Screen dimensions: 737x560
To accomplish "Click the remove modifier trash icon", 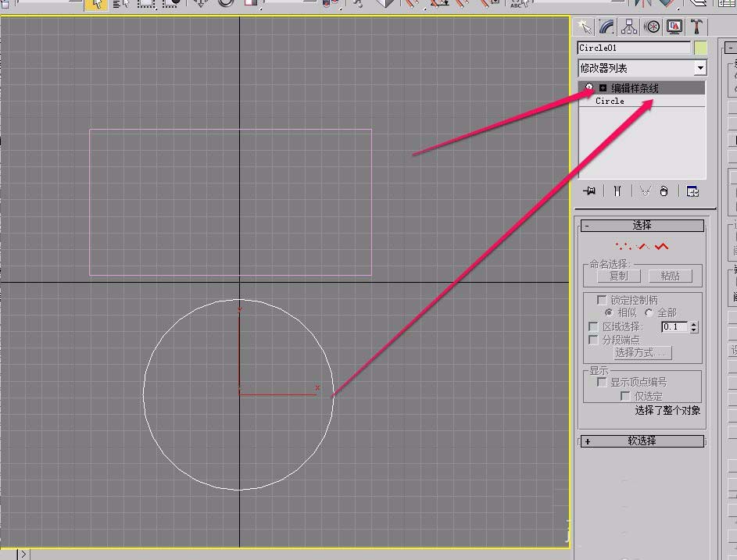I will [x=664, y=191].
